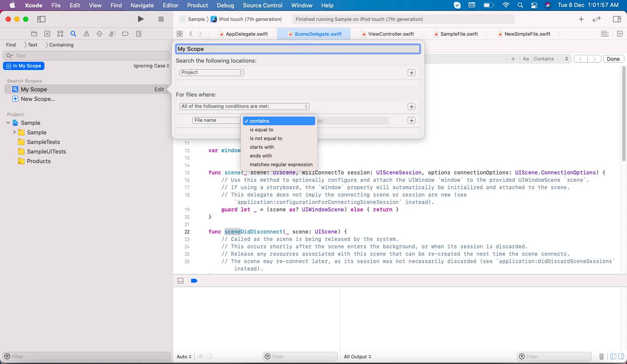
Task: Show only the console pane
Action: tap(621, 357)
